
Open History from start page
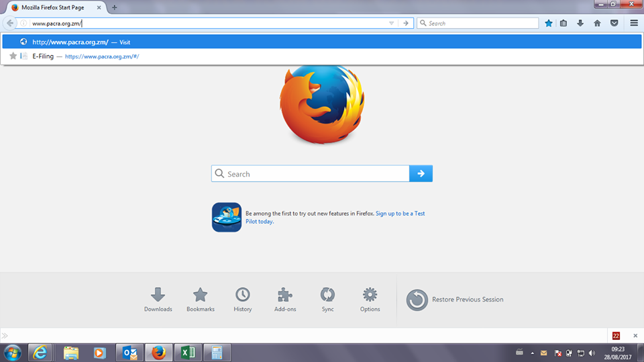[x=243, y=300]
